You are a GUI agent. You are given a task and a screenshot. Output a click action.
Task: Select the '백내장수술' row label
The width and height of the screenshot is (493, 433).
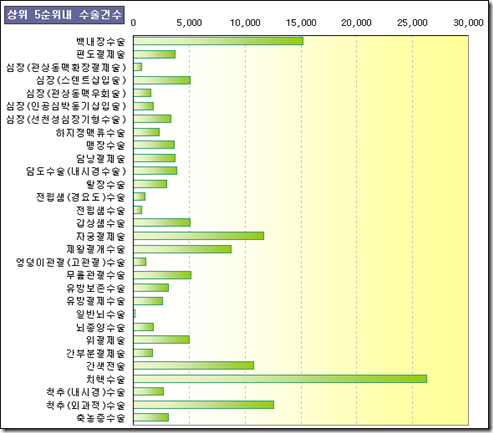coord(100,42)
